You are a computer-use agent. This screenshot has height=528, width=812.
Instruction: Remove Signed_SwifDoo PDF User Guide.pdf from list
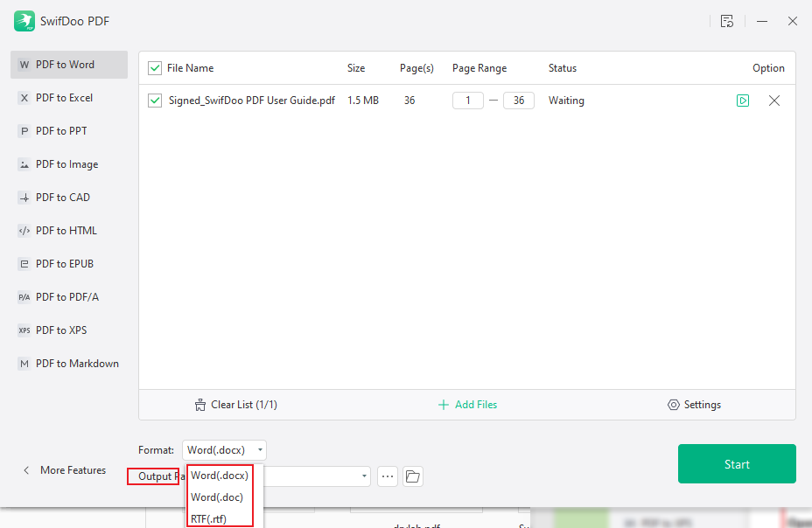tap(774, 101)
